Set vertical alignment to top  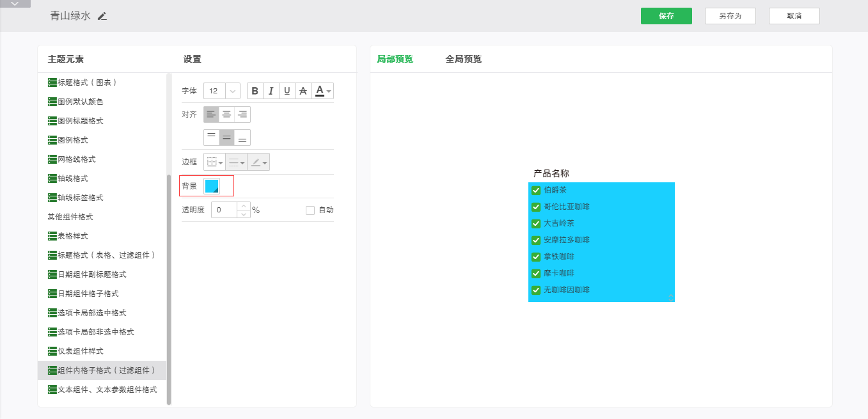211,138
